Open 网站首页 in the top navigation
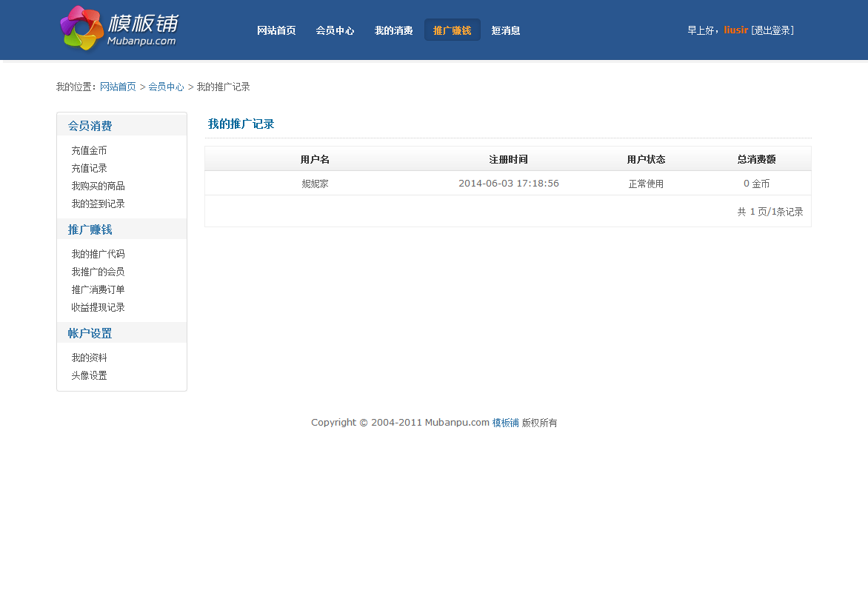868x607 pixels. pos(276,30)
